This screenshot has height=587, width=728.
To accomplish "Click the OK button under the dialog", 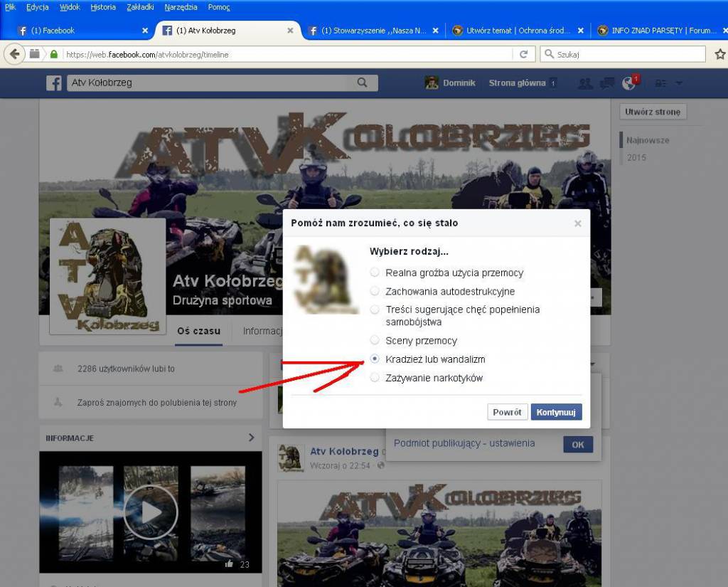I will click(x=578, y=444).
